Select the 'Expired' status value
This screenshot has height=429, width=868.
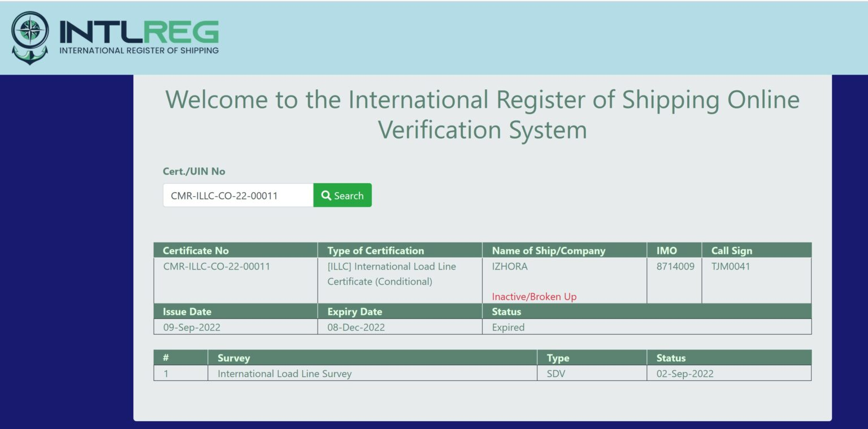pyautogui.click(x=508, y=327)
